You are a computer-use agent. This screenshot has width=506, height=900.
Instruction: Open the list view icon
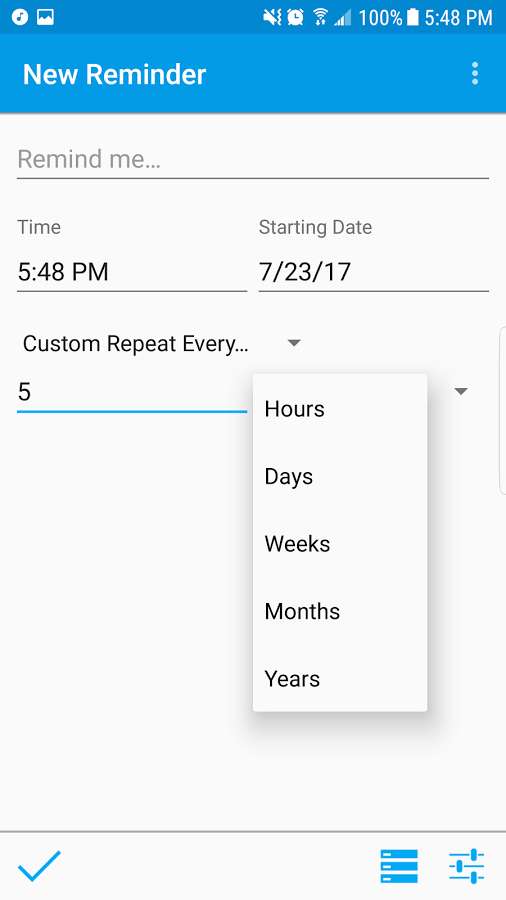tap(399, 866)
